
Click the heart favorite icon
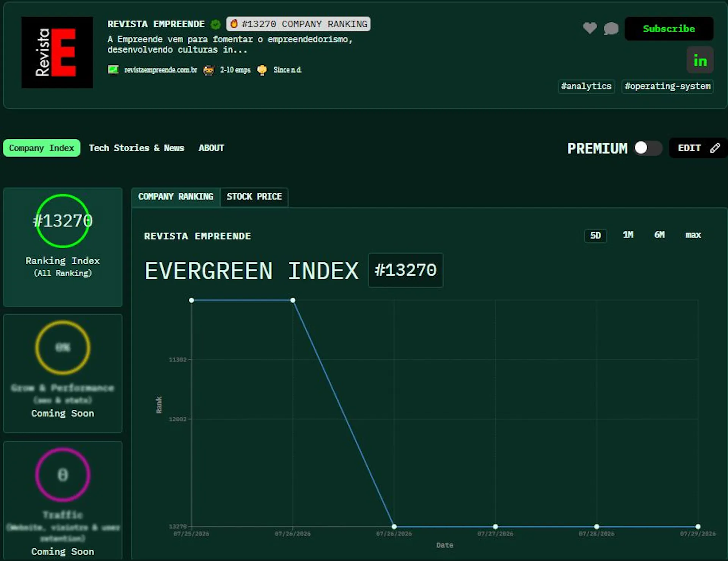590,28
